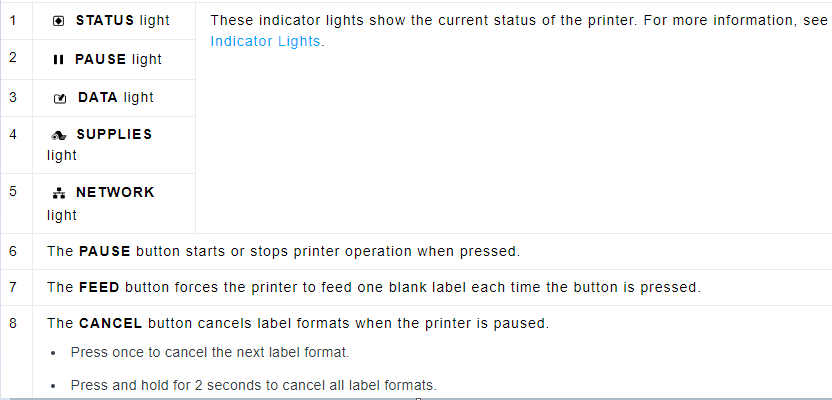832x400 pixels.
Task: Click row number 7 in the table
Action: click(13, 287)
